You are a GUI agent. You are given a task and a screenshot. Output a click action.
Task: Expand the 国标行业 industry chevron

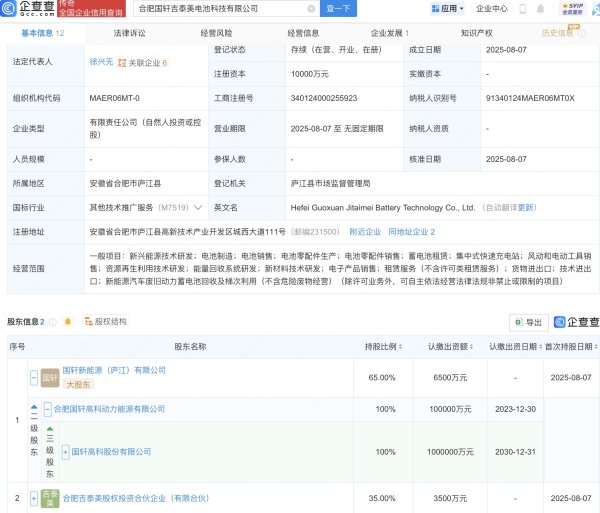point(198,208)
